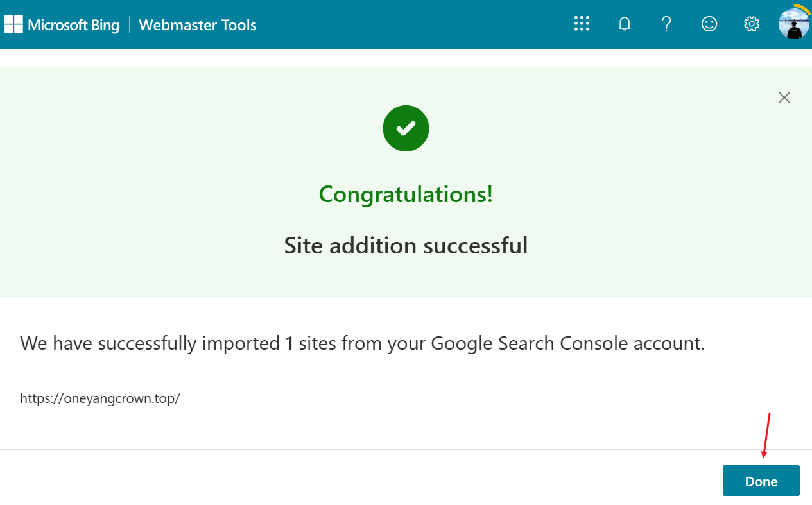Click the Microsoft Bing brand text

tap(73, 25)
